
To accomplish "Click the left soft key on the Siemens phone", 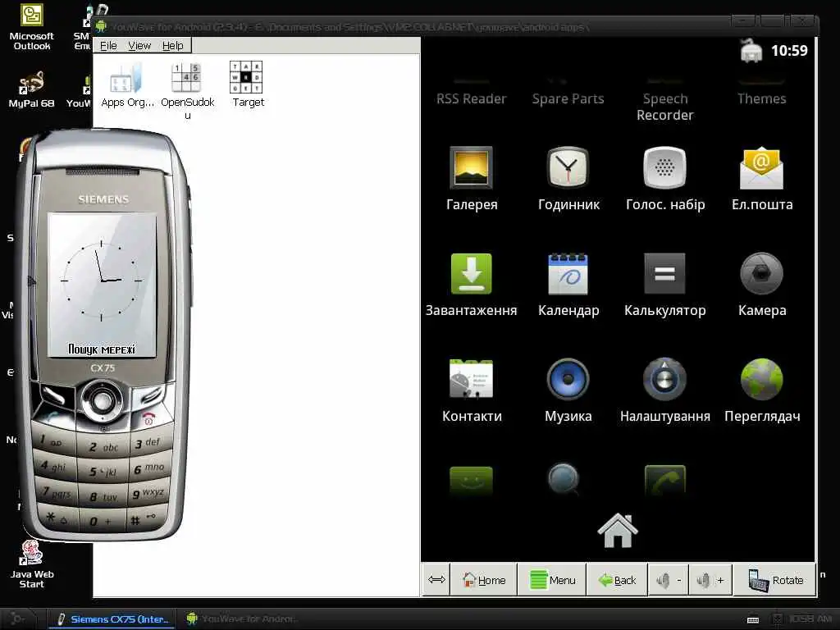I will 53,395.
